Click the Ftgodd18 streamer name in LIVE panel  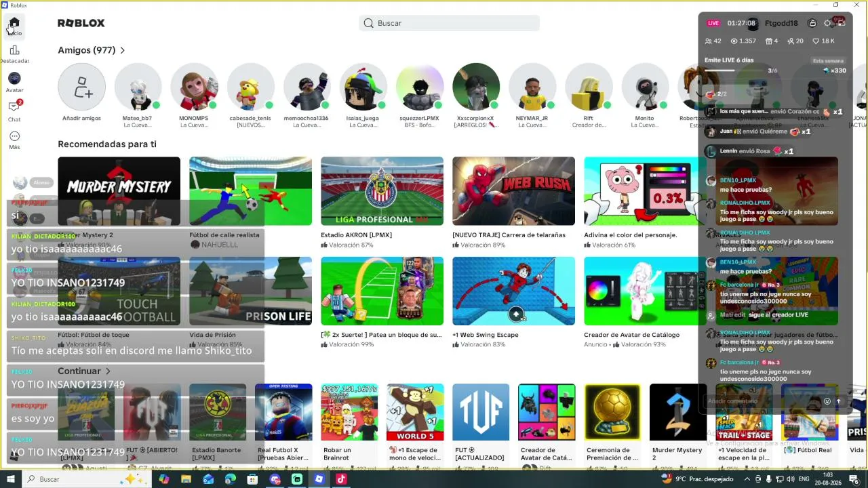[x=781, y=23]
